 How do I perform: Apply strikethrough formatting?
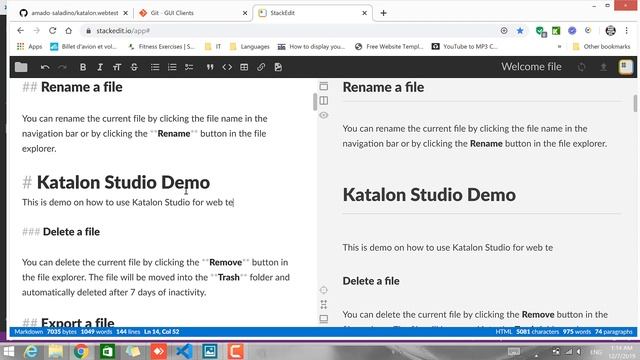[x=134, y=67]
